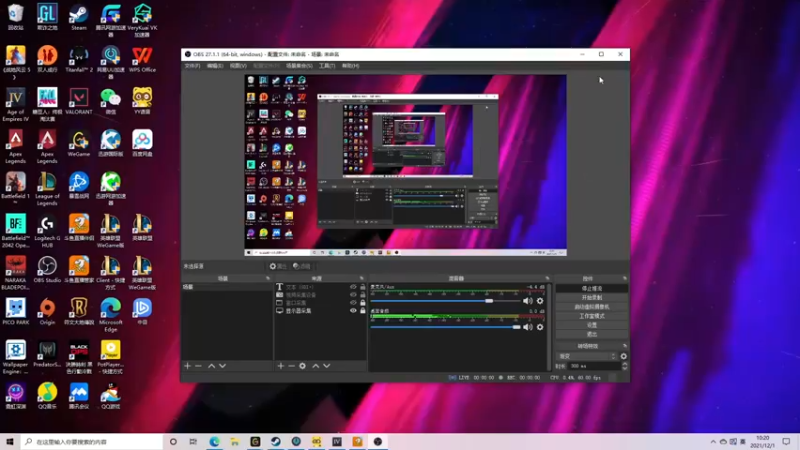The image size is (800, 450).
Task: Toggle lock on 文本 (GDI+) source
Action: point(363,287)
